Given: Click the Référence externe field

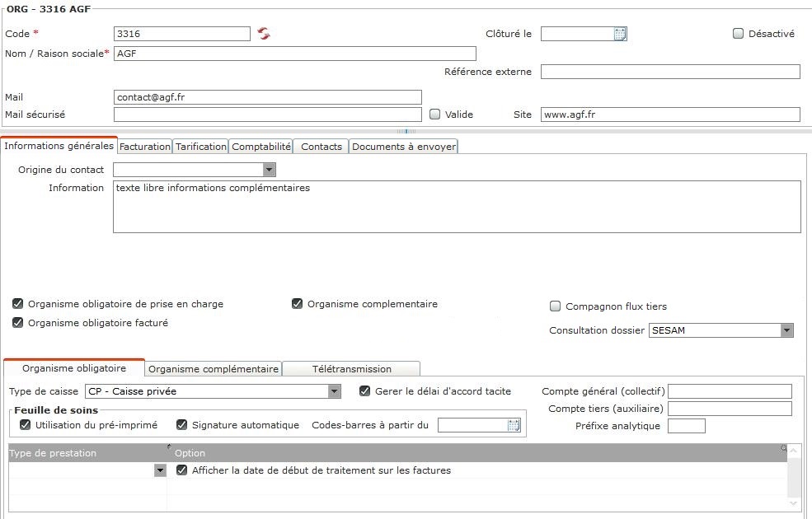Looking at the screenshot, I should pyautogui.click(x=671, y=72).
